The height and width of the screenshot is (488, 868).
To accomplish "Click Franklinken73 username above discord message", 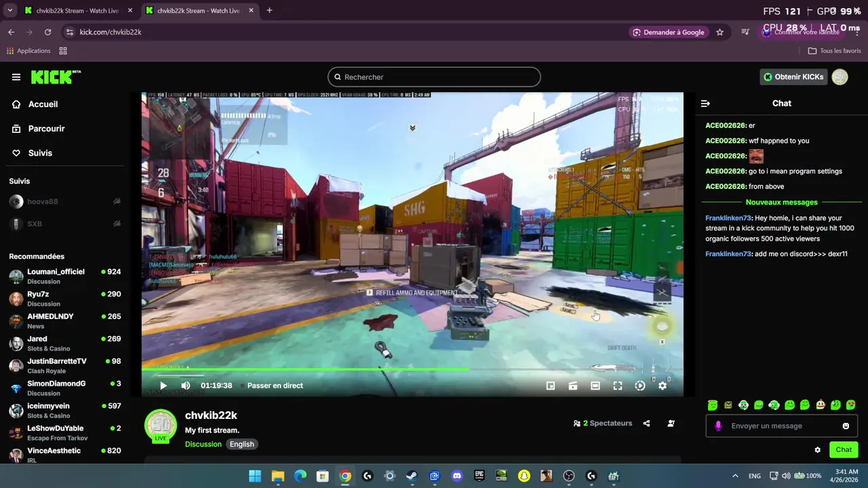I will pos(728,254).
